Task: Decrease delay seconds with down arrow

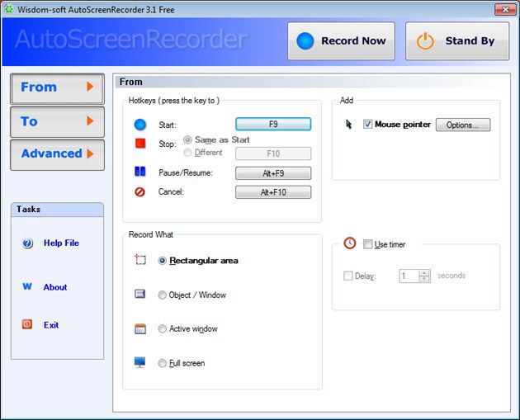Action: 424,279
